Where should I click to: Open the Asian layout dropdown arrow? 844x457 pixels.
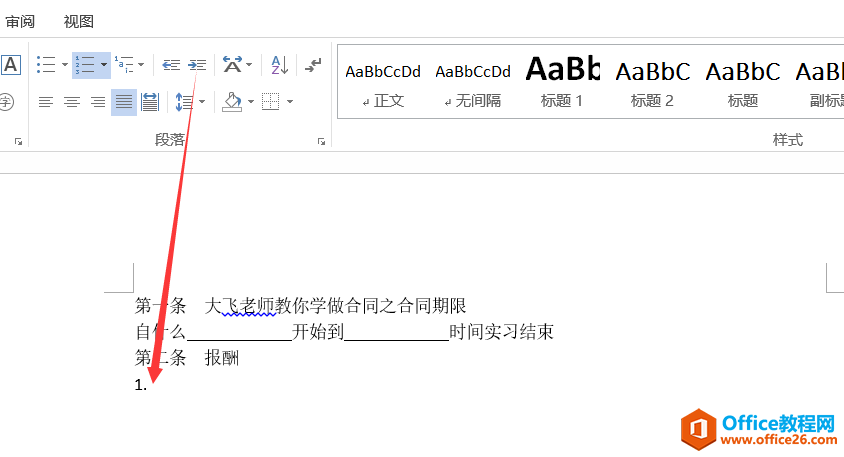(249, 65)
